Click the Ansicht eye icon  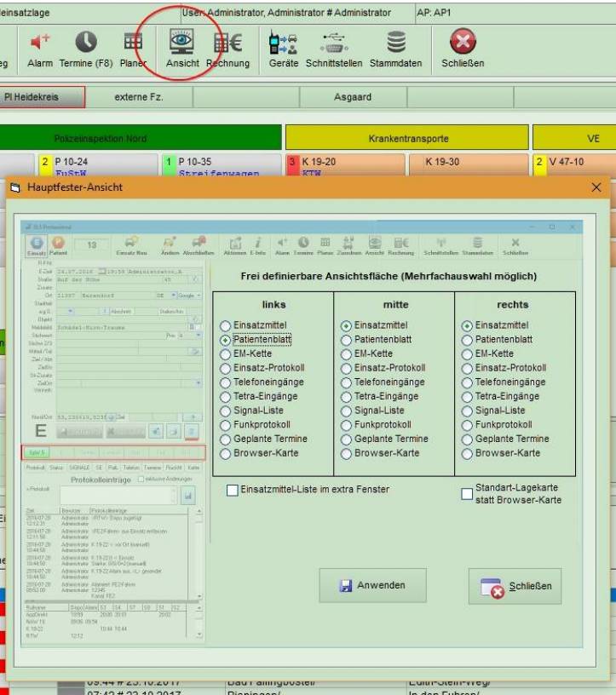coord(182,42)
